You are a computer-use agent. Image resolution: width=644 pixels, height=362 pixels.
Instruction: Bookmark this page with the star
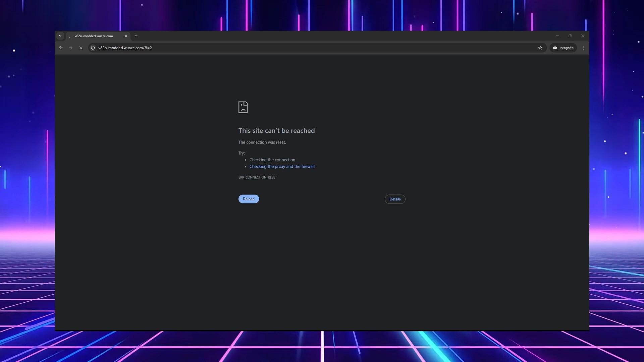[x=540, y=48]
